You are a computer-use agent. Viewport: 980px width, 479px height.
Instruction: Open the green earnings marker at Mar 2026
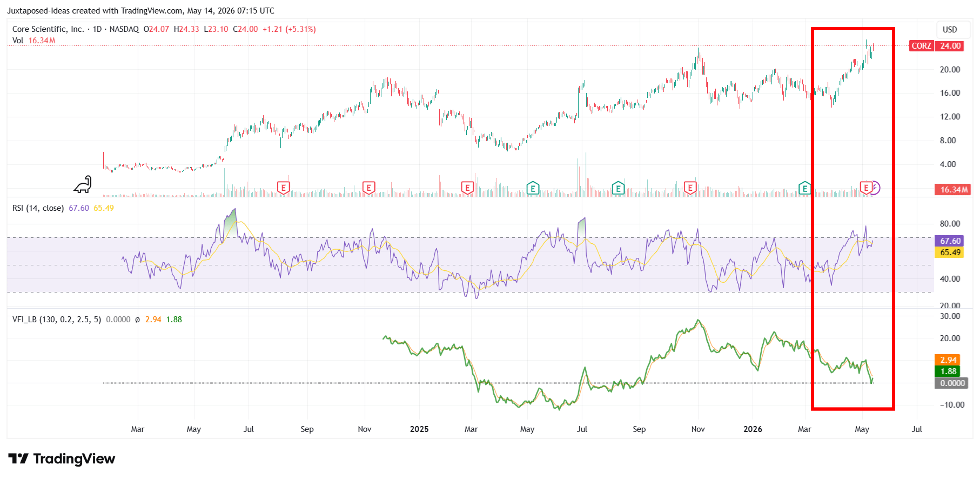click(804, 188)
